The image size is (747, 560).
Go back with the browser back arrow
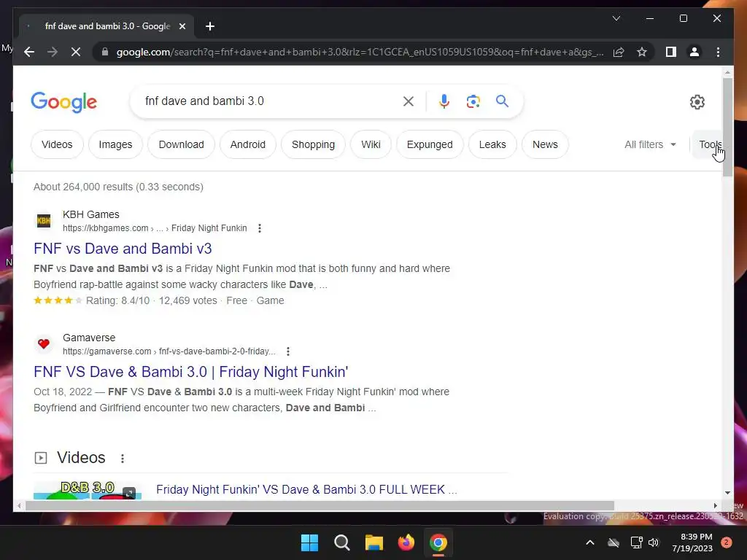pyautogui.click(x=29, y=52)
